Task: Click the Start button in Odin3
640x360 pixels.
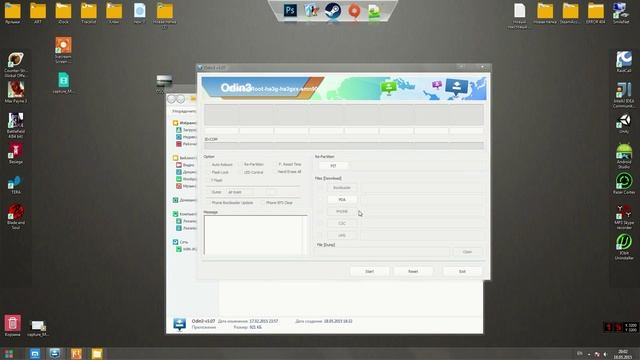Action: pos(369,271)
